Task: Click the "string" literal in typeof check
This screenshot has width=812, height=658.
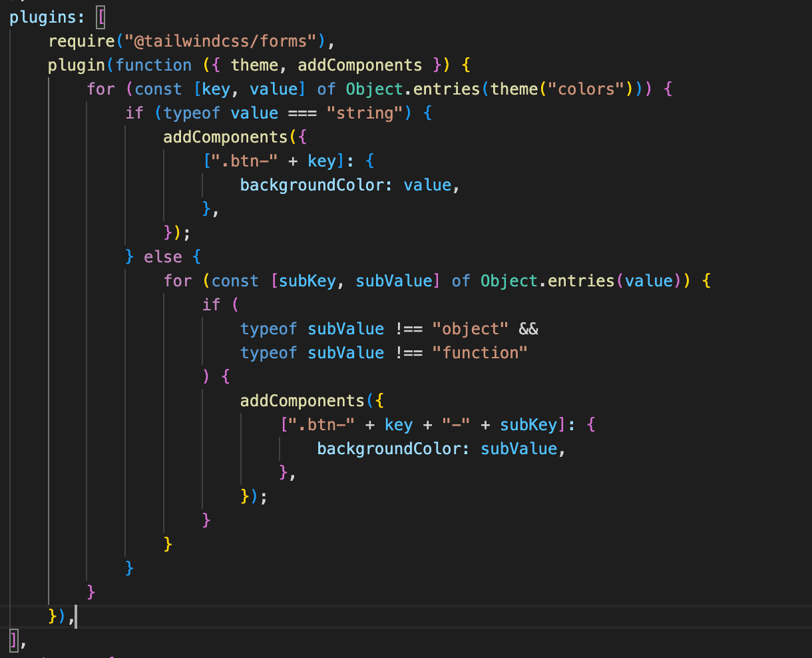Action: 365,113
